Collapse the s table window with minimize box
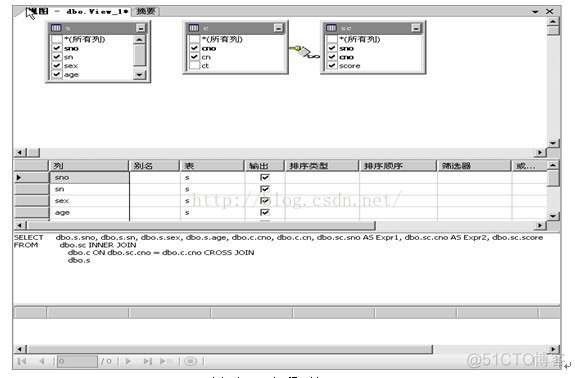Screen dimensions: 575x378 click(x=140, y=28)
